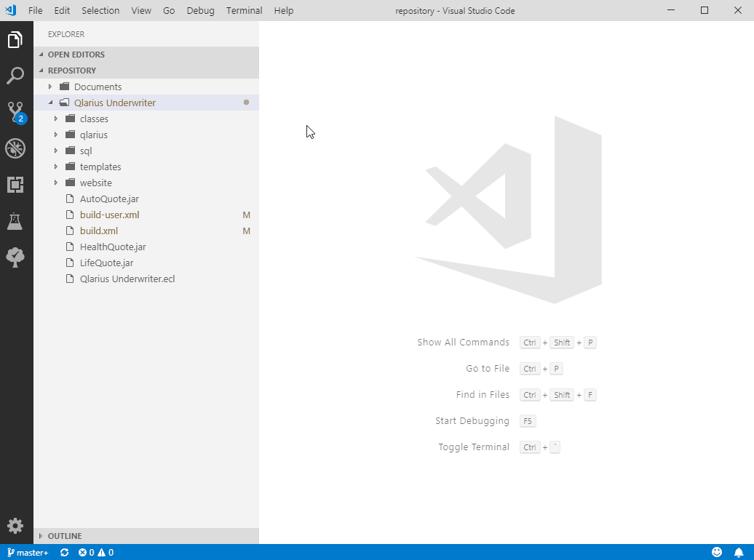Open the Debug view icon
The width and height of the screenshot is (754, 560).
point(16,148)
